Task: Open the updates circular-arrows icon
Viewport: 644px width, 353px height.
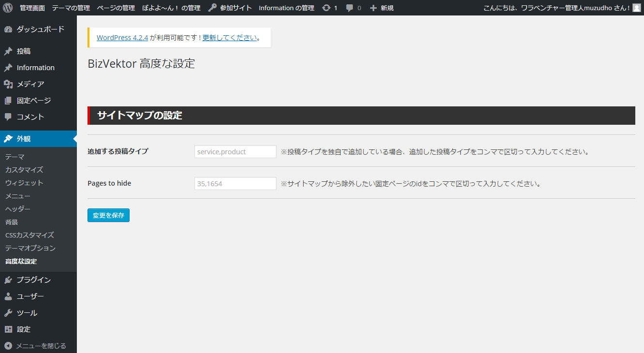Action: [x=326, y=8]
